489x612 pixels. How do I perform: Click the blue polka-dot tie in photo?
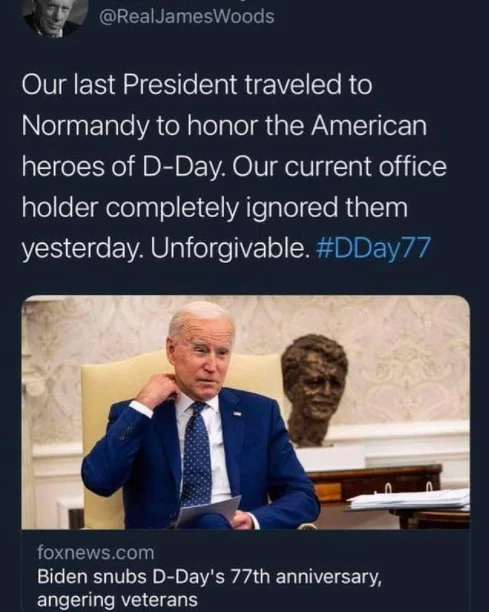click(196, 453)
